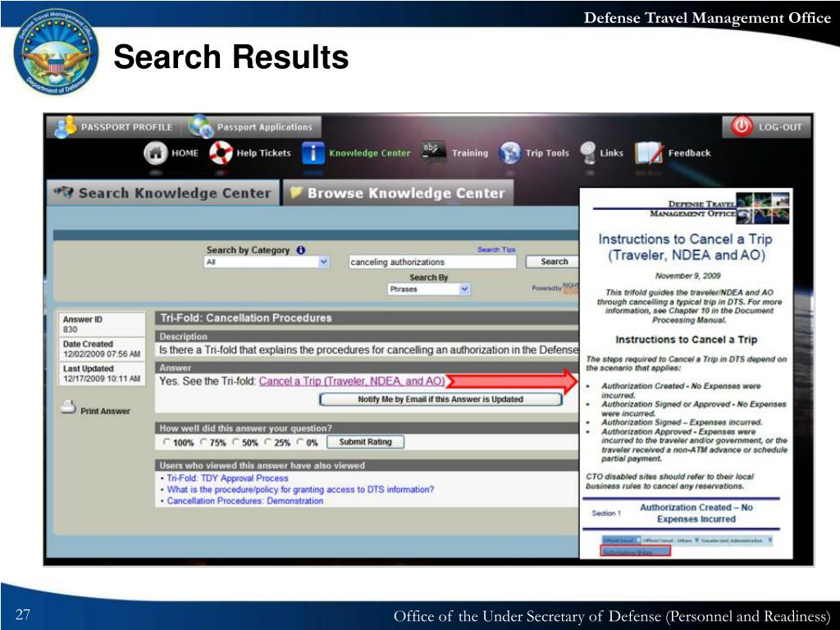Image resolution: width=840 pixels, height=630 pixels.
Task: Open the Feedback notebook icon
Action: click(650, 153)
